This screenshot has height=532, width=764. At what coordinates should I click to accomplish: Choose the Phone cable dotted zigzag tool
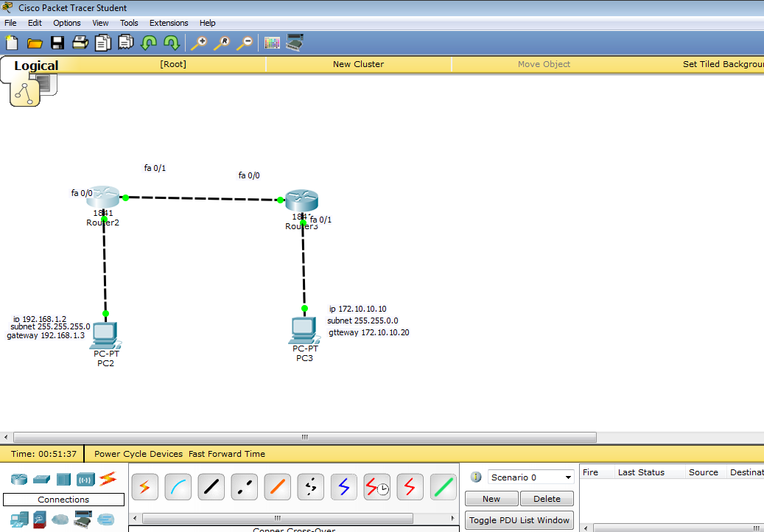click(x=310, y=487)
